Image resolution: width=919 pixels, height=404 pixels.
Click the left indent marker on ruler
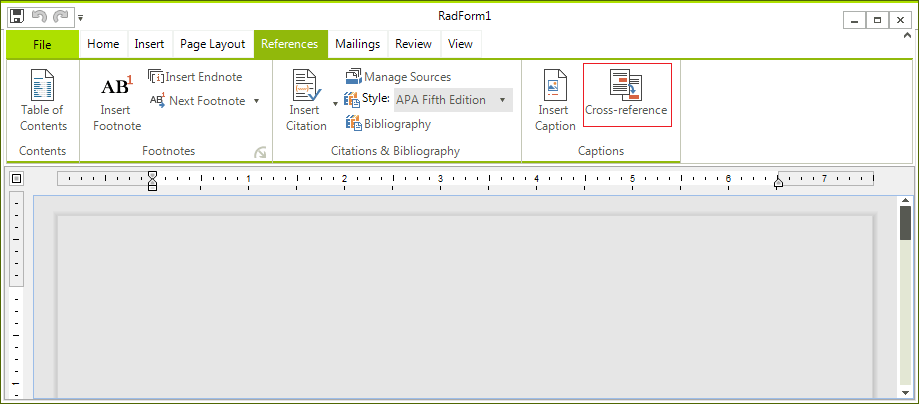tap(152, 181)
